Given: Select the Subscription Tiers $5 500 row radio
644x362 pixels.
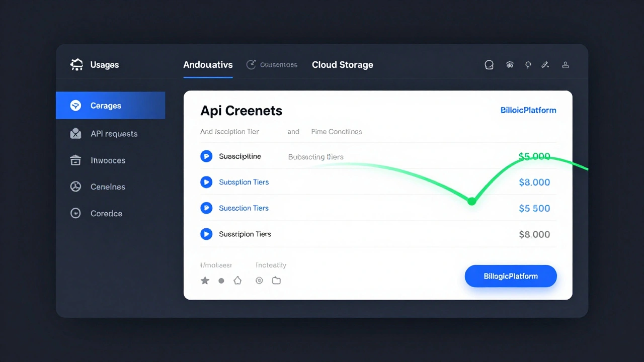Looking at the screenshot, I should click(206, 208).
